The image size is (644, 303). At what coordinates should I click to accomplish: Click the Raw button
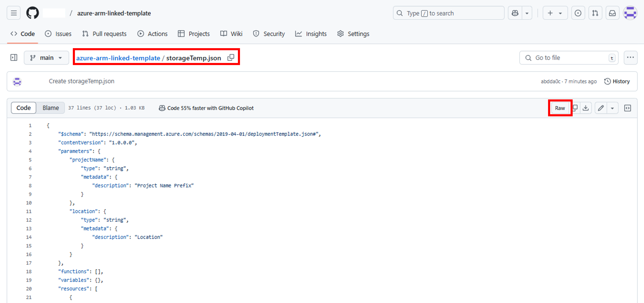coord(560,108)
